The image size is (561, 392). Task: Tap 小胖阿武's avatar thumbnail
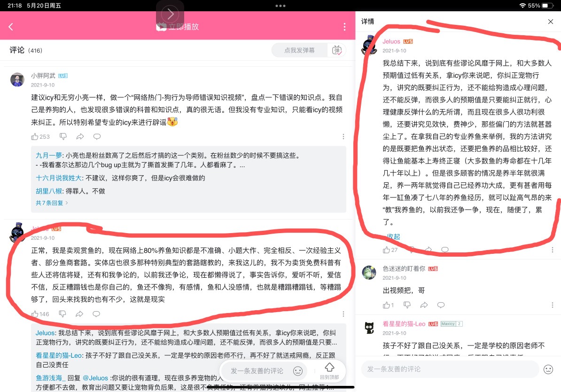17,79
